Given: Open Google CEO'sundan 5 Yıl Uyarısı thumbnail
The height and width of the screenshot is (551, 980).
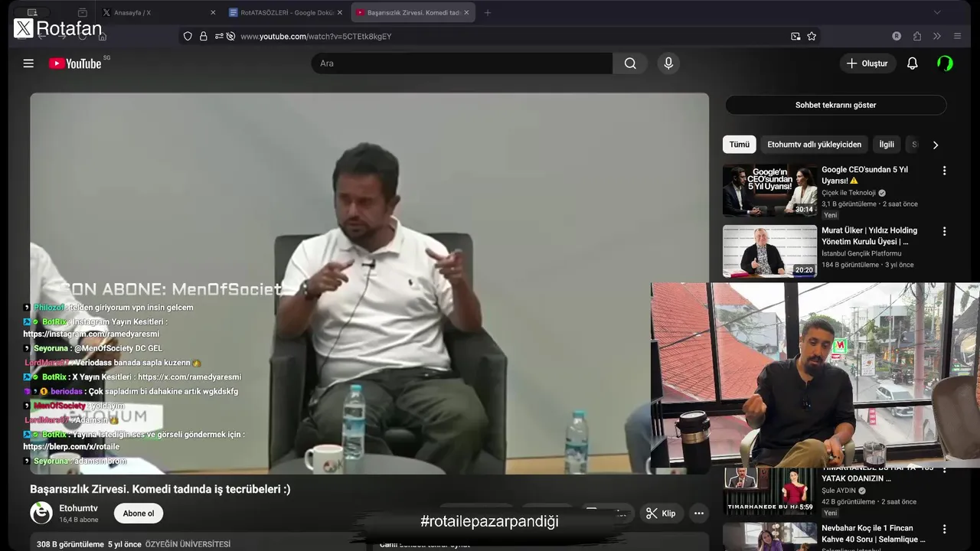Looking at the screenshot, I should pos(769,191).
